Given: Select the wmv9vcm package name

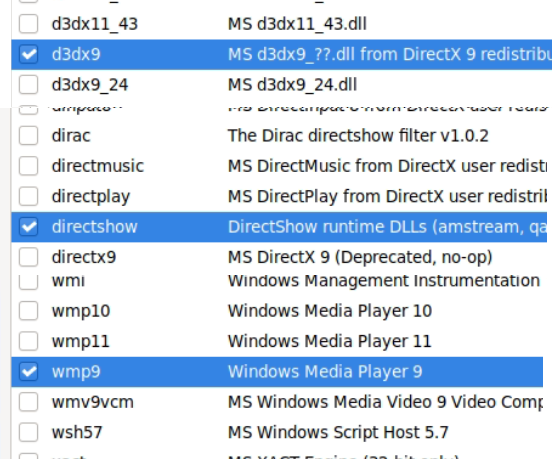Looking at the screenshot, I should (93, 402).
